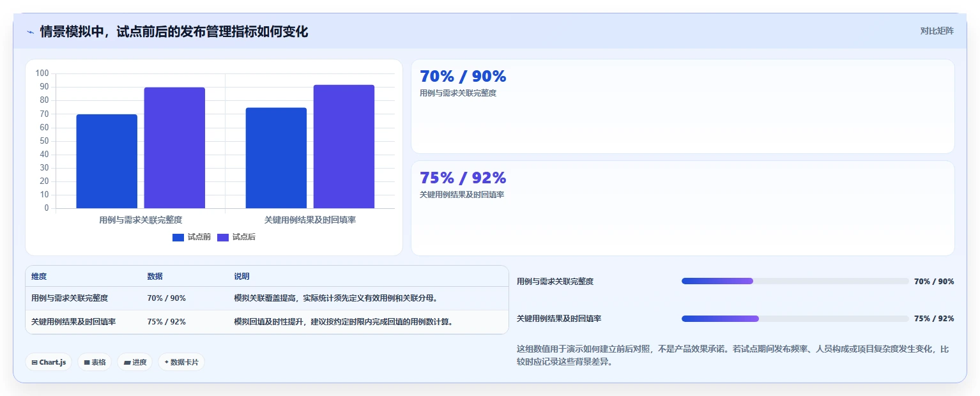
Task: Click the 模拟回填及时性提升 description cell
Action: (344, 322)
